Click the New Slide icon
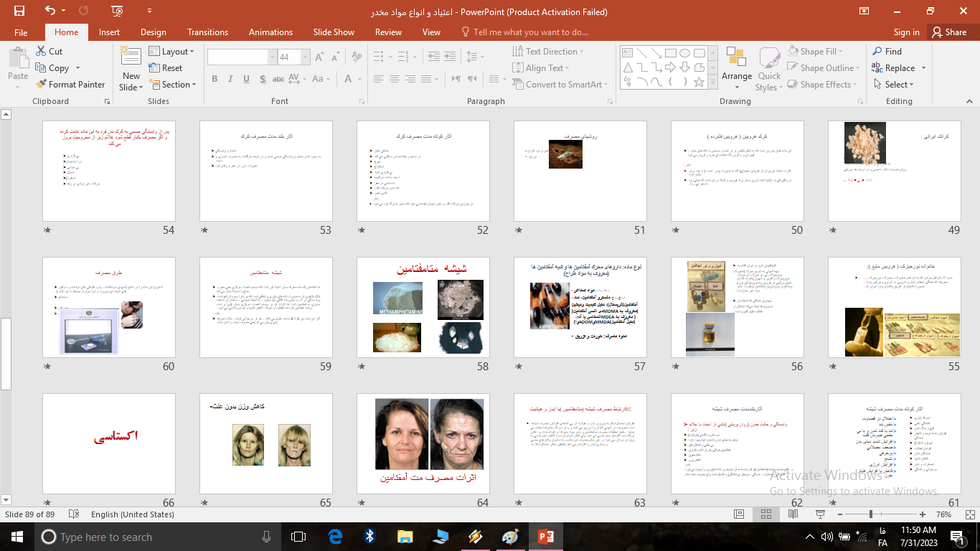The image size is (980, 551). [131, 59]
